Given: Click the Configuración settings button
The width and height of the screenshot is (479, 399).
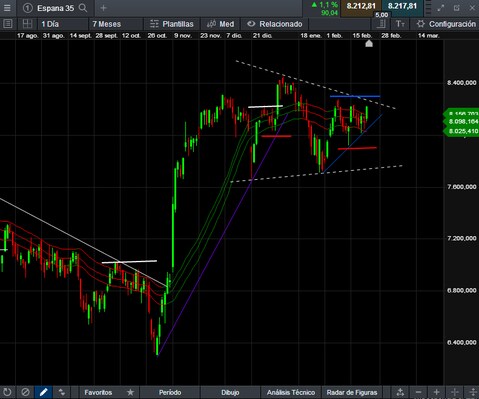Looking at the screenshot, I should click(446, 24).
